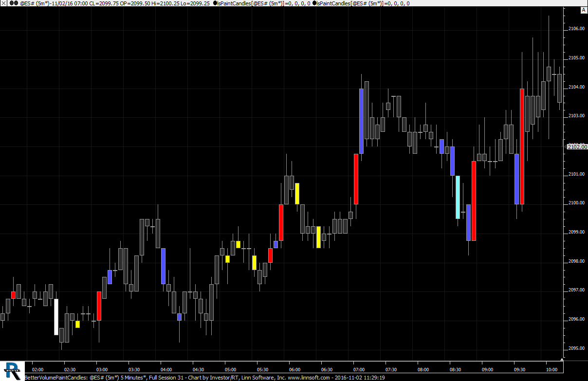This screenshot has width=588, height=381.
Task: Select the cyan candle near 08:30
Action: click(x=458, y=197)
